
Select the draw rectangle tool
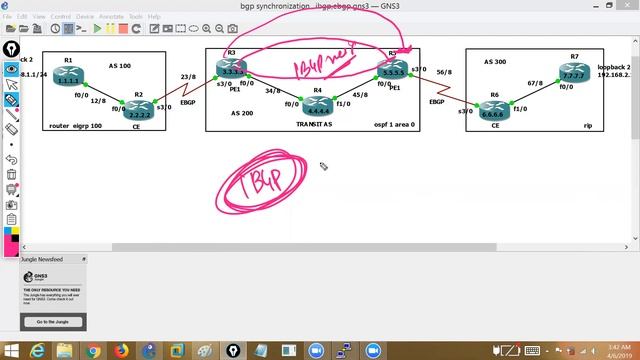[180, 29]
